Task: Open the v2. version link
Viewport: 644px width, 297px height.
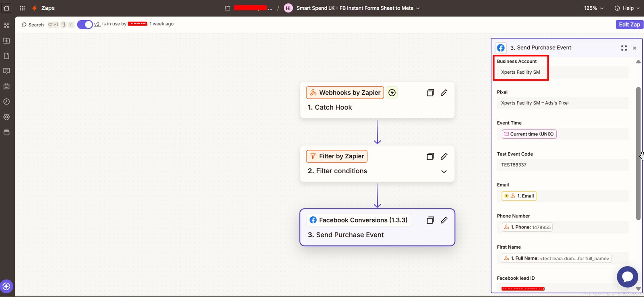Action: point(97,24)
